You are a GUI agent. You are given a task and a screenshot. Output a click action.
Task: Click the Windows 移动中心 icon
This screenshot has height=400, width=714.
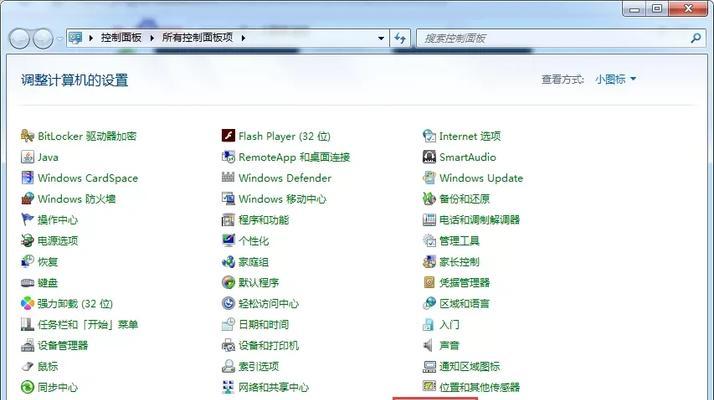[x=228, y=199]
